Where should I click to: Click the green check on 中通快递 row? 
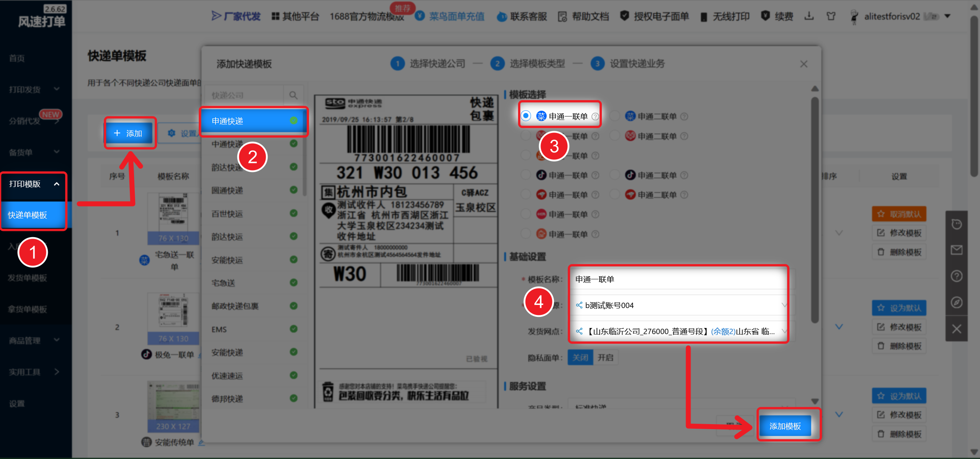[x=294, y=143]
